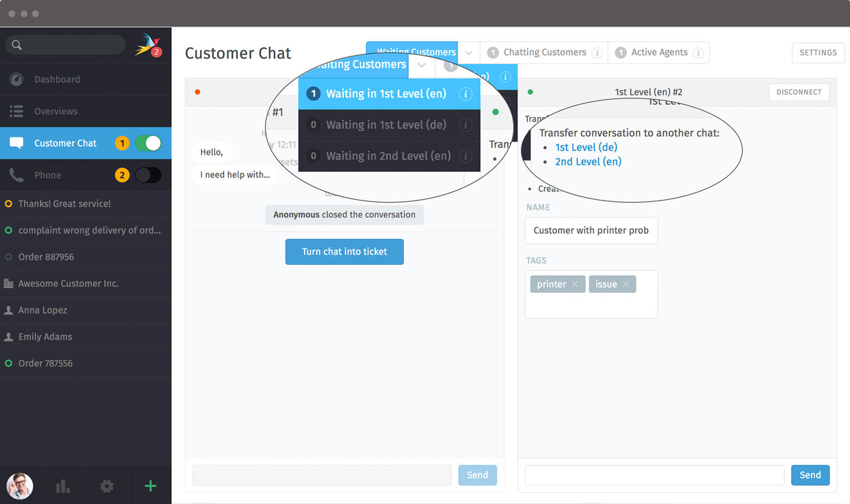Turn on the Phone availability switch

click(x=148, y=175)
